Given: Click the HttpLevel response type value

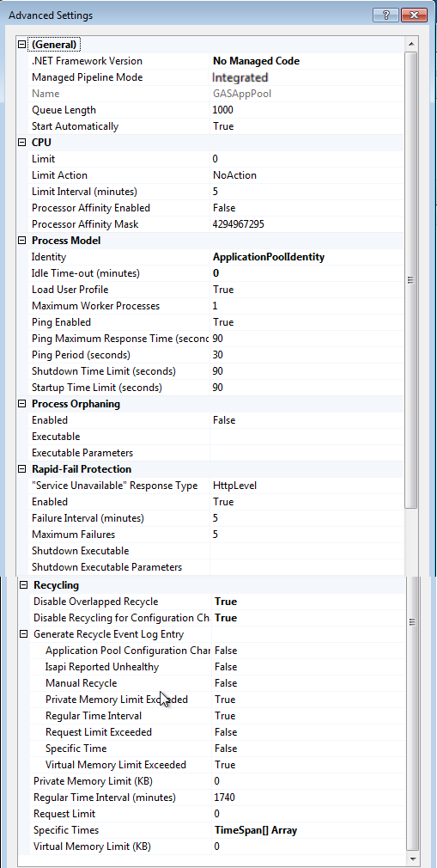Looking at the screenshot, I should point(234,486).
